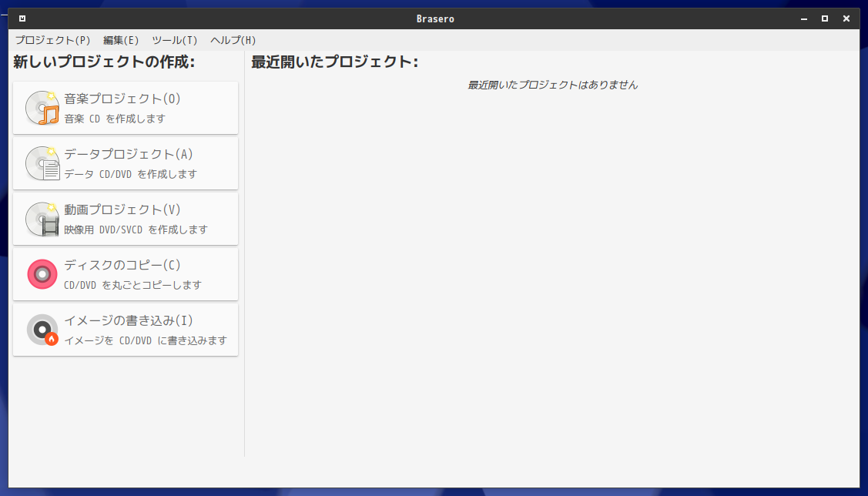Click the video project filmstrip disc icon

tap(42, 219)
